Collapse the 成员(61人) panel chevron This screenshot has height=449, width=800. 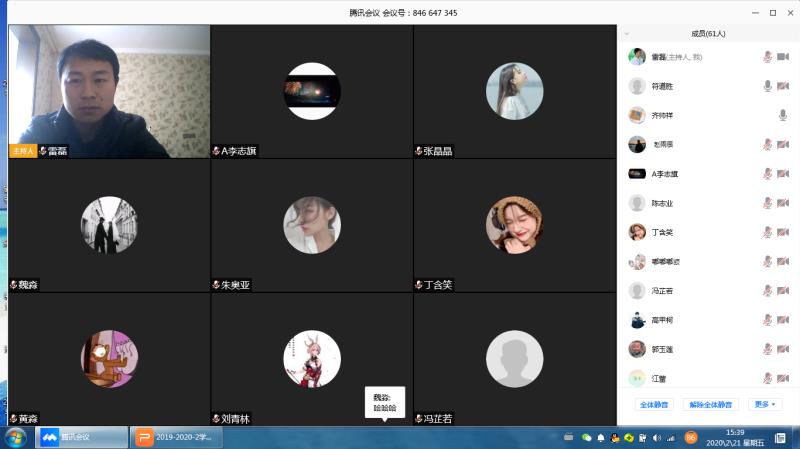pyautogui.click(x=627, y=34)
